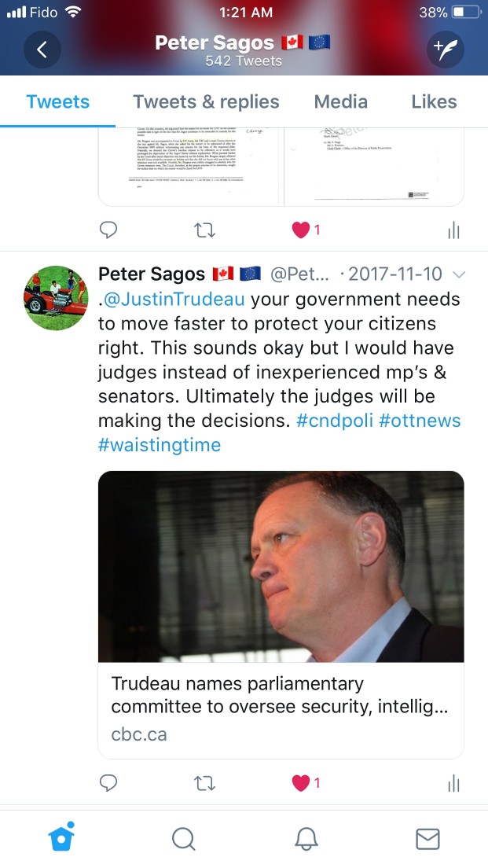The image size is (488, 868).
Task: Open the #cndpoli hashtag
Action: tap(336, 421)
